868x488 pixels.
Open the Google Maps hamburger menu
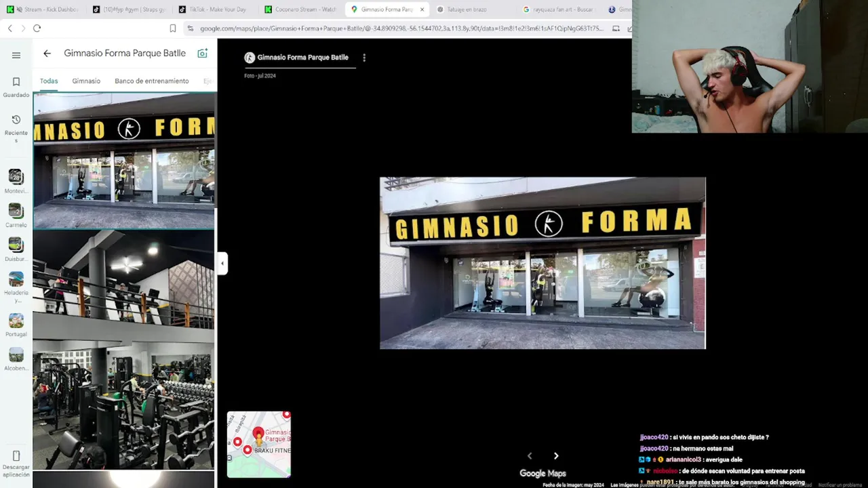16,56
